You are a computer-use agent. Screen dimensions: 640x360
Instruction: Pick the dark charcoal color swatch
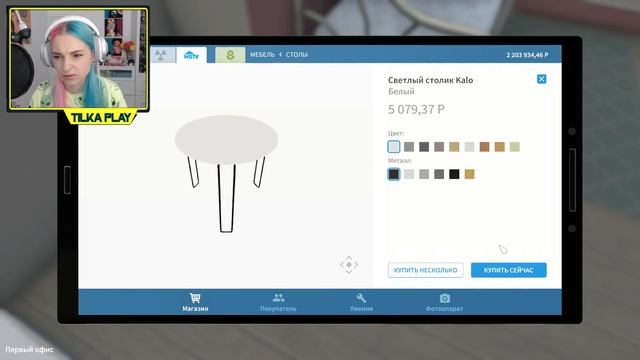pos(424,147)
